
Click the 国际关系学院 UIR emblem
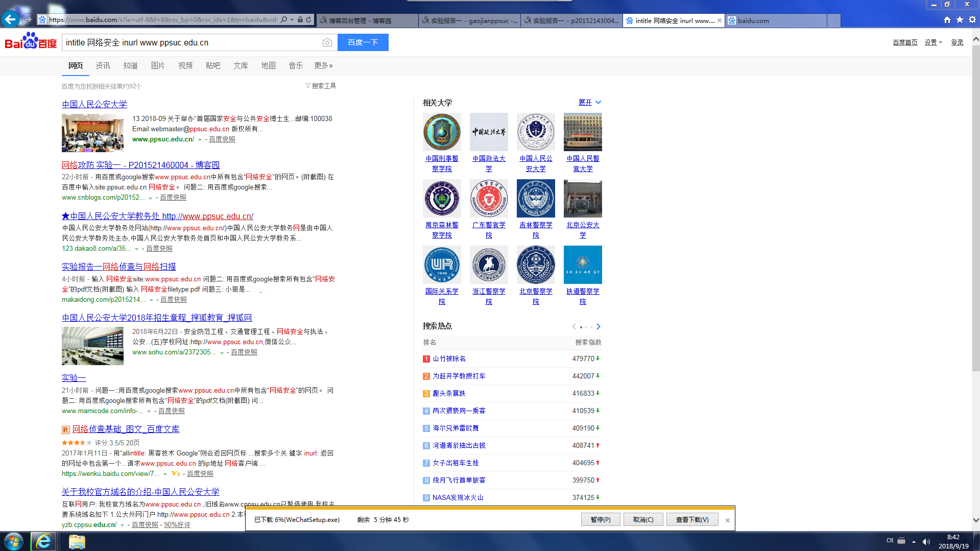(x=442, y=265)
